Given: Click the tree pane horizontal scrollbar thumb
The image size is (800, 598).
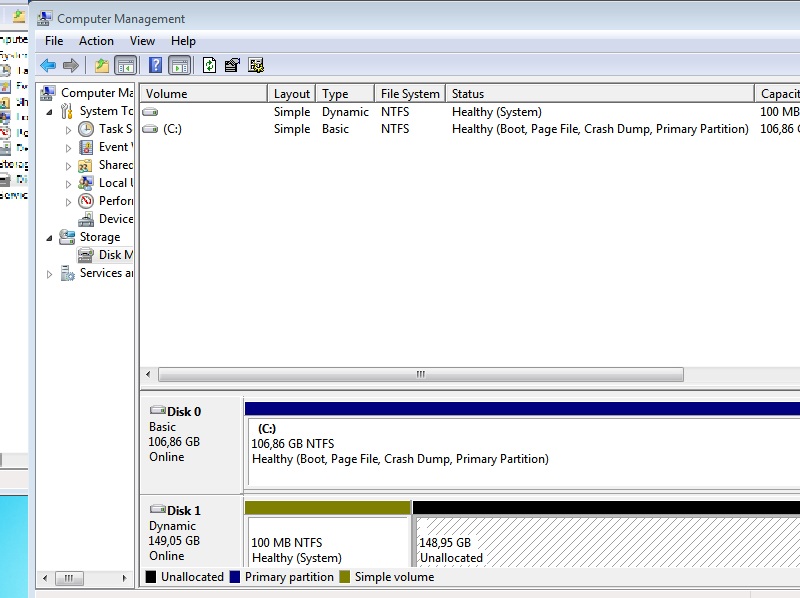Looking at the screenshot, I should pos(69,578).
